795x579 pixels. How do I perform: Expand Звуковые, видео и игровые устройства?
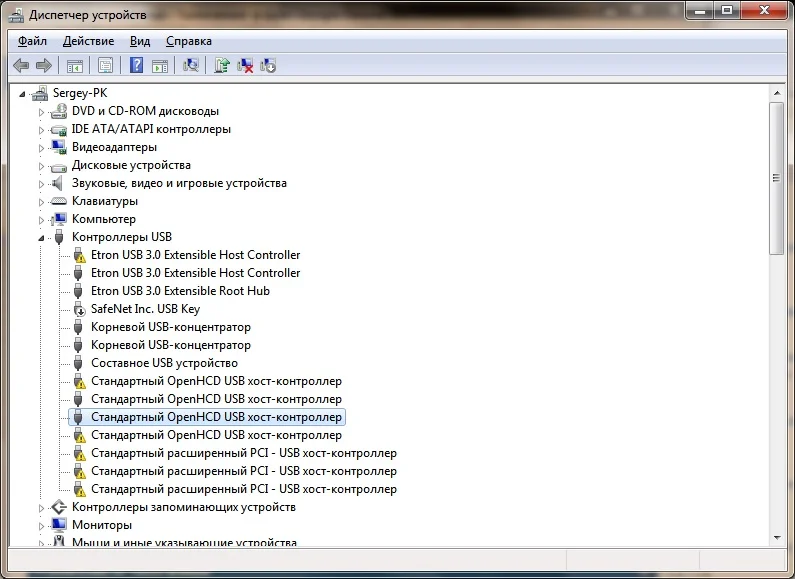pos(41,184)
